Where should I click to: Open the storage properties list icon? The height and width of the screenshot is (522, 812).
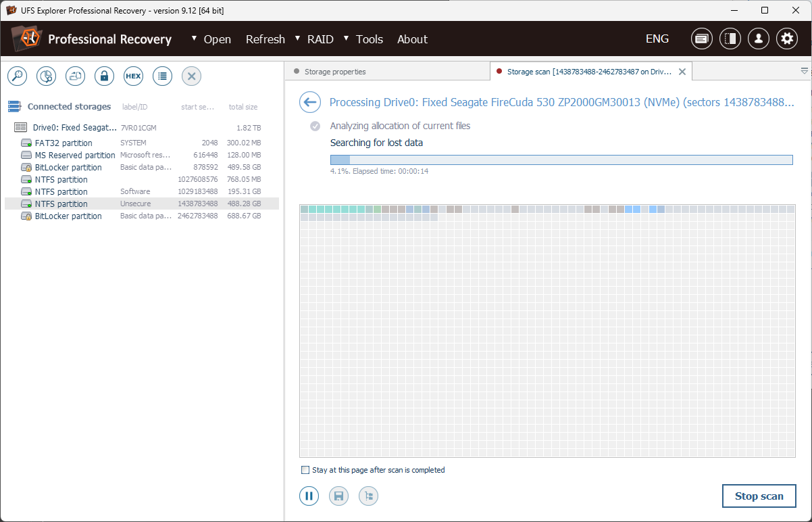162,76
